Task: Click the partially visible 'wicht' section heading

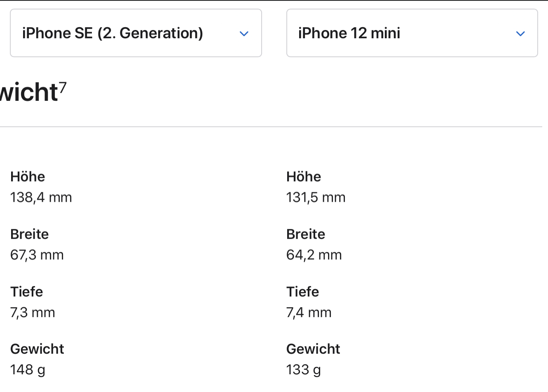Action: 28,92
